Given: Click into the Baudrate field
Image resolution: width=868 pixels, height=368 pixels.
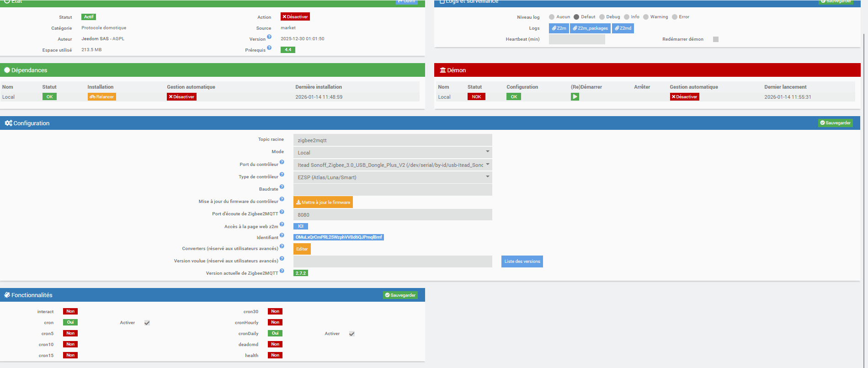Looking at the screenshot, I should (x=393, y=189).
